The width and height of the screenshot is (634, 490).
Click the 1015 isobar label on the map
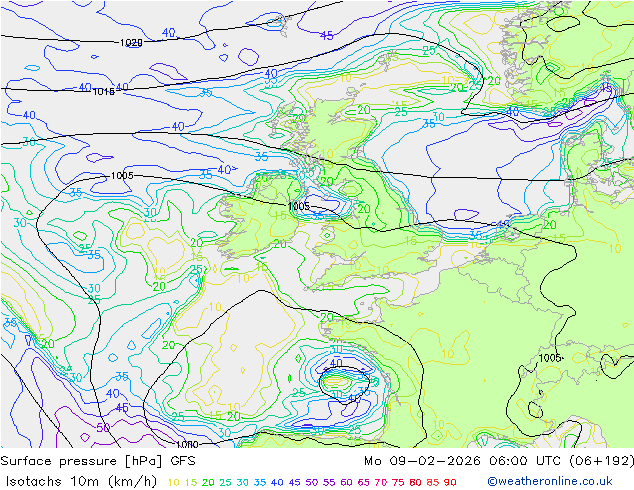click(104, 92)
